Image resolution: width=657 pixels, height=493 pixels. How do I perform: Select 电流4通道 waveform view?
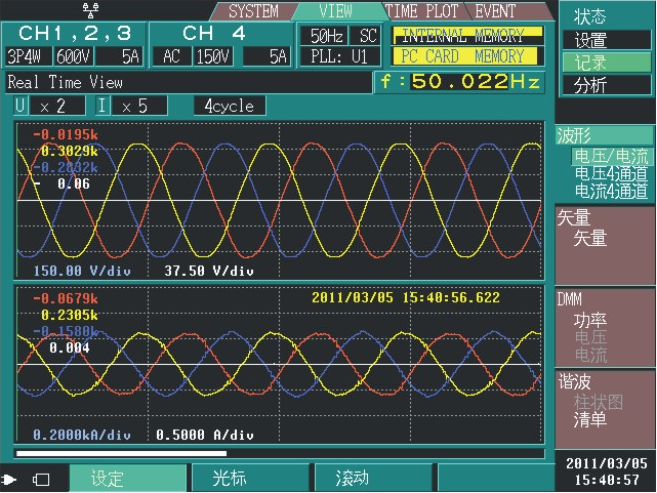tap(610, 190)
